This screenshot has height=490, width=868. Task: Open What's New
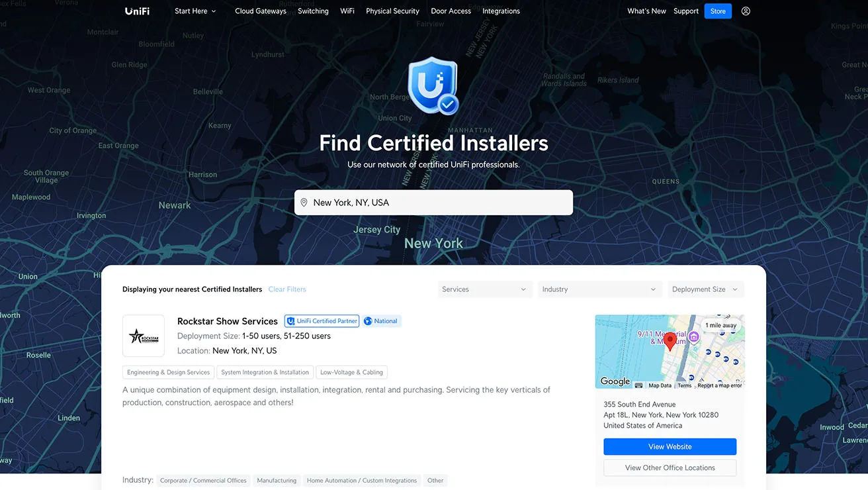(x=646, y=11)
